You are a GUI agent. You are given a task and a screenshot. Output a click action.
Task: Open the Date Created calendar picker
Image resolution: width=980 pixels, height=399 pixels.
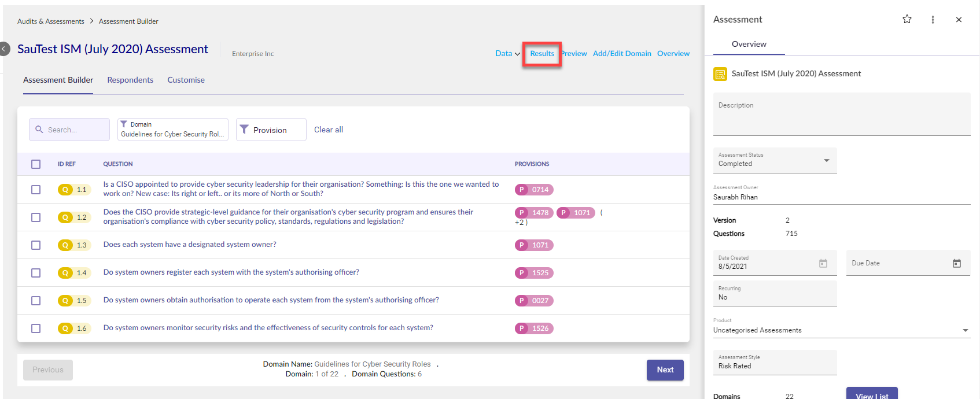coord(823,263)
